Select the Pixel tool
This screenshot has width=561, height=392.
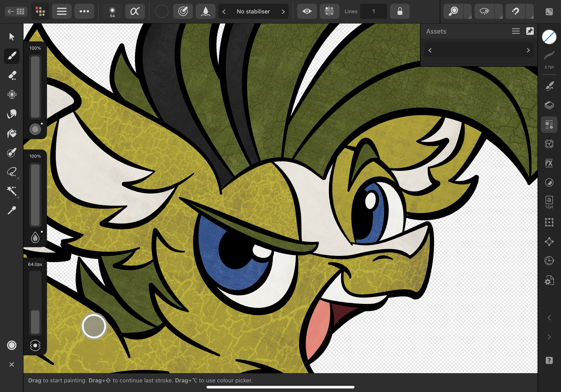[12, 94]
